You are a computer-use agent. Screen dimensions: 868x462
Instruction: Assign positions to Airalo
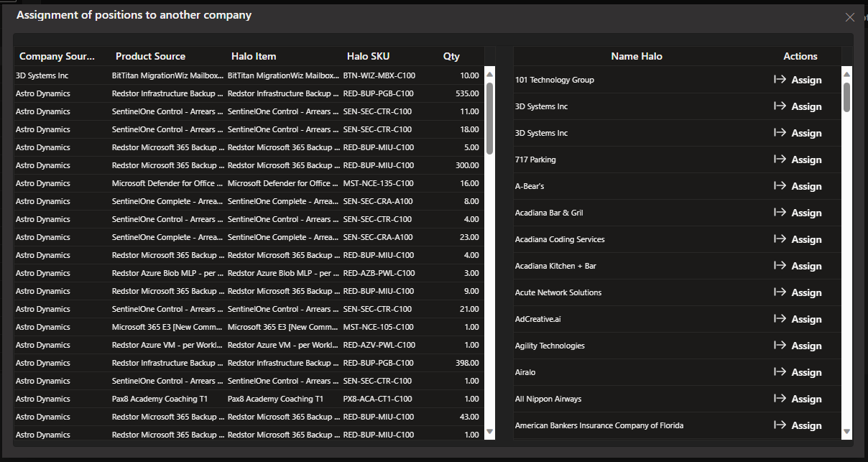click(798, 372)
